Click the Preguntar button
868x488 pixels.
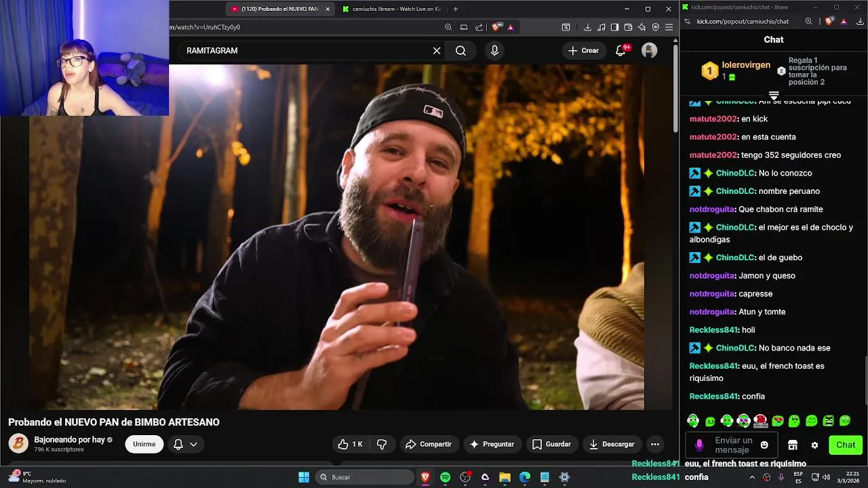(x=492, y=445)
